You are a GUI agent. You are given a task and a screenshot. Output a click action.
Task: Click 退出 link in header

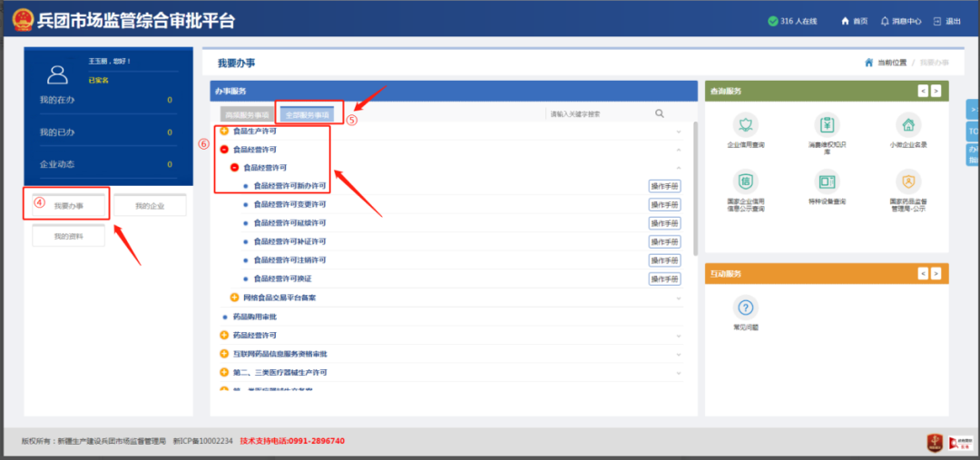point(953,21)
